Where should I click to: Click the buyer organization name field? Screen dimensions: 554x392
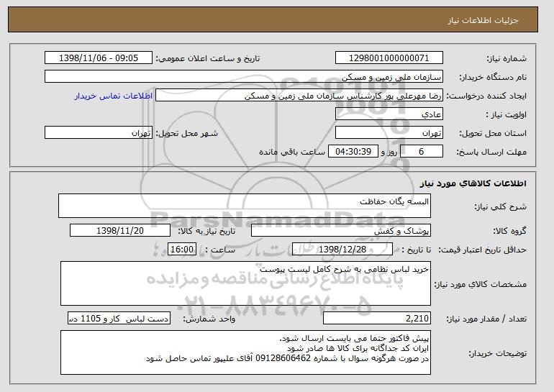coord(244,77)
